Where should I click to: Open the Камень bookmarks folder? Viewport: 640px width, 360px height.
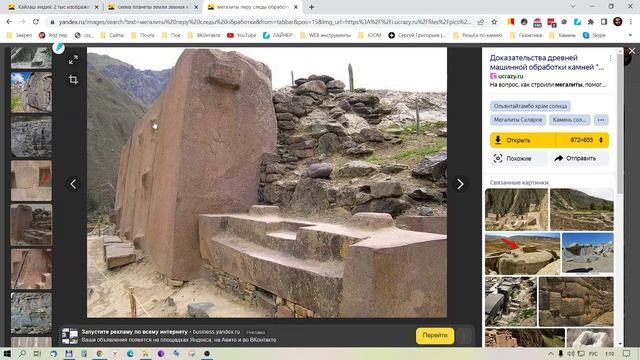(563, 36)
